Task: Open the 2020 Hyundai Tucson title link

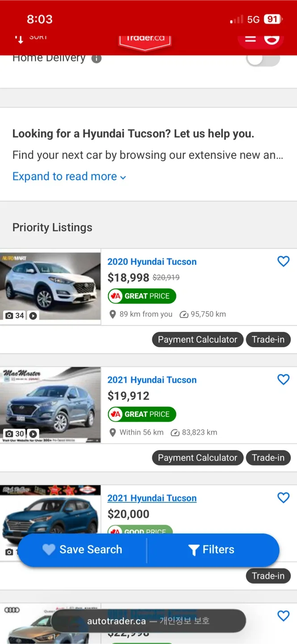Action: tap(152, 262)
